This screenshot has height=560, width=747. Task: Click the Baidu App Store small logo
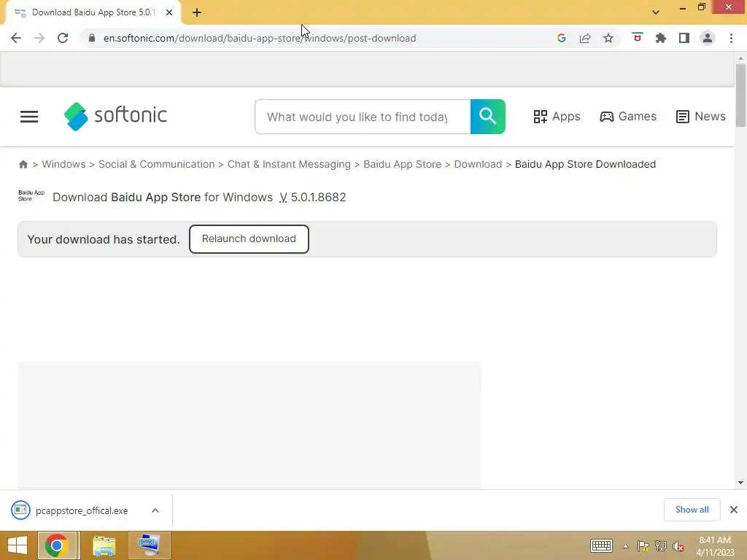[x=31, y=195]
